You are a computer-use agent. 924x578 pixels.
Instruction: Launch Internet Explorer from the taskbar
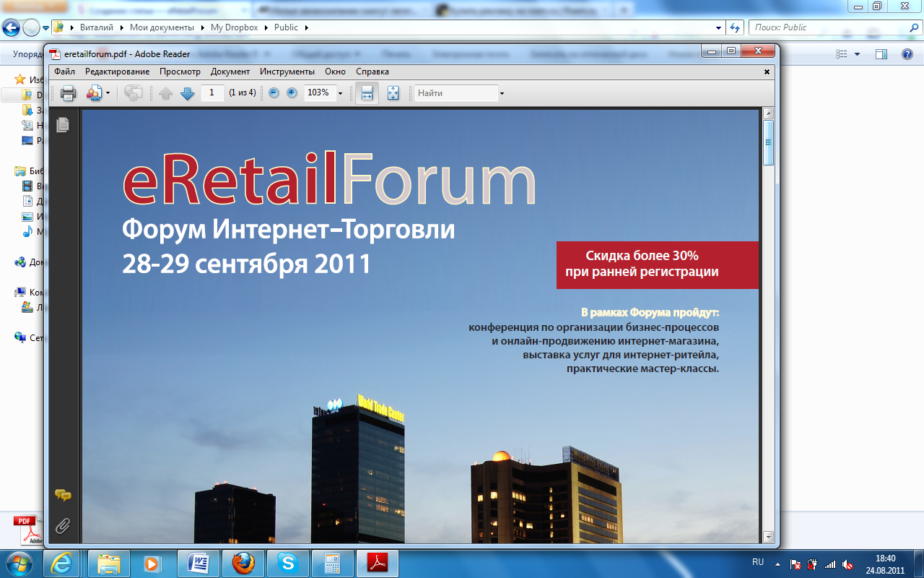(63, 563)
